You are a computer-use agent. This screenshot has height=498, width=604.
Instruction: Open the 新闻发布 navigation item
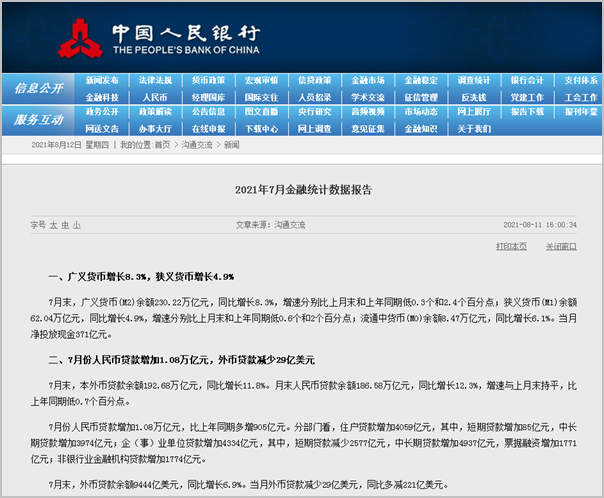pos(101,80)
